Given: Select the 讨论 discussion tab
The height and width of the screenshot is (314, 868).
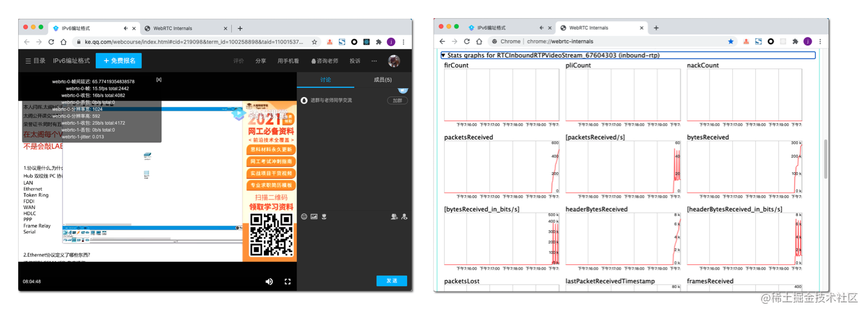Looking at the screenshot, I should (x=326, y=79).
